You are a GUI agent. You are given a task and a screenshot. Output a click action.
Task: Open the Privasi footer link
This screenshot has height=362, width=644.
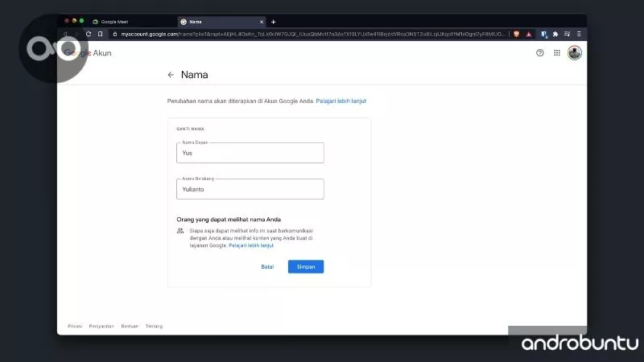(x=75, y=327)
